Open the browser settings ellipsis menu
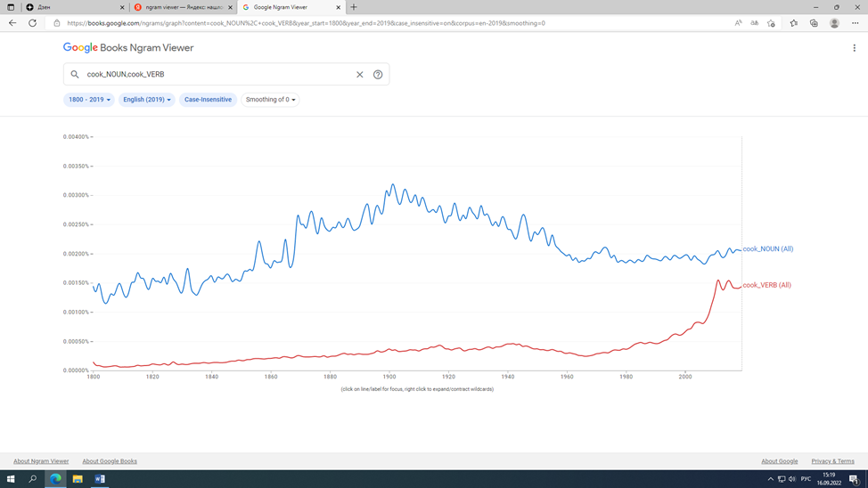The height and width of the screenshot is (488, 868). click(x=856, y=23)
